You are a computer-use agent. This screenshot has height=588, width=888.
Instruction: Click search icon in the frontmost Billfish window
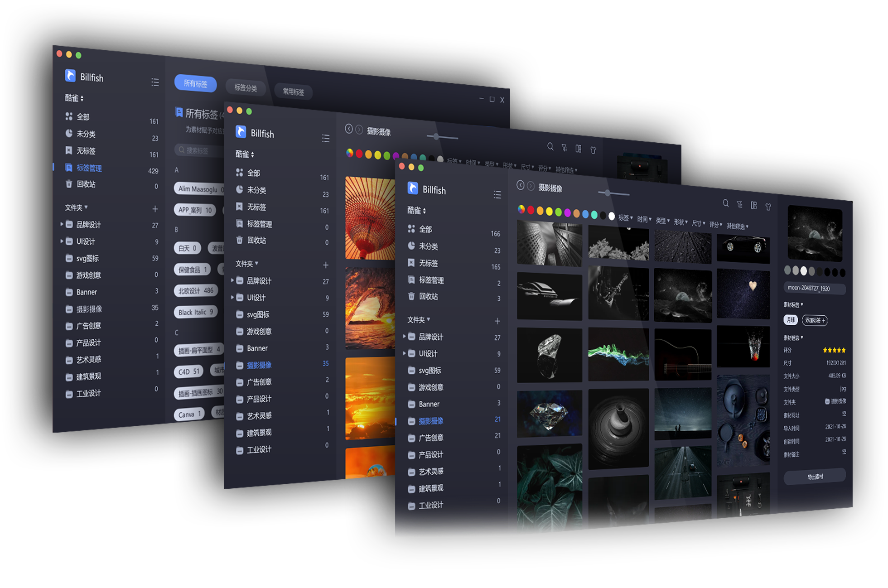pos(726,203)
